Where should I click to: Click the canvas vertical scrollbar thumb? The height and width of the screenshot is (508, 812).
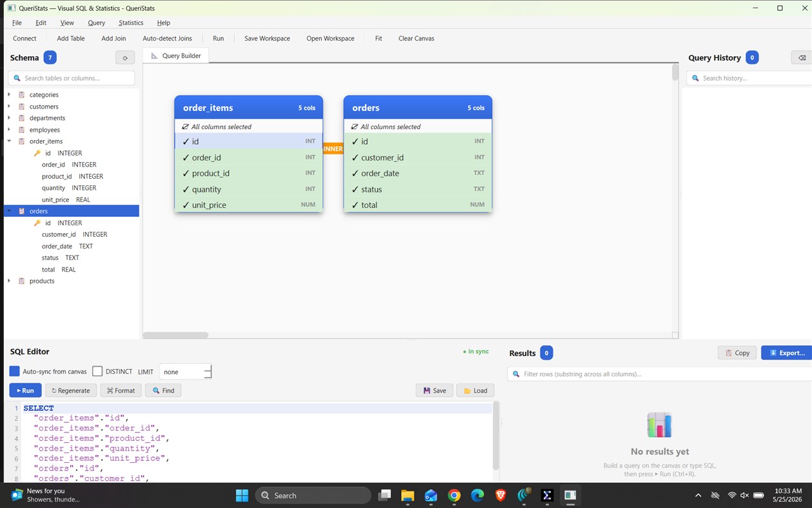point(675,72)
